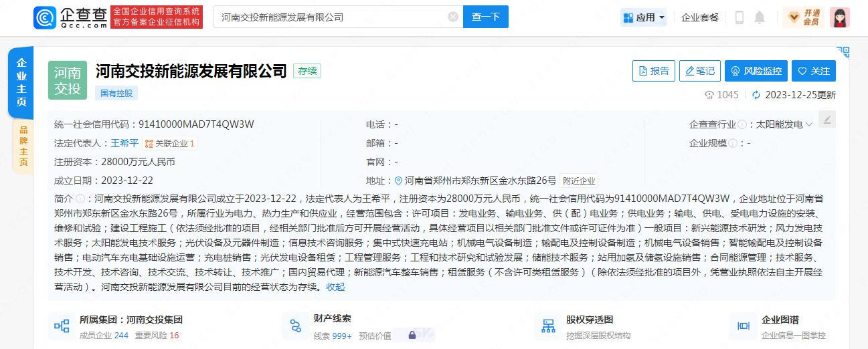The width and height of the screenshot is (868, 349).
Task: Click the 企业规模 info icon
Action: click(733, 143)
